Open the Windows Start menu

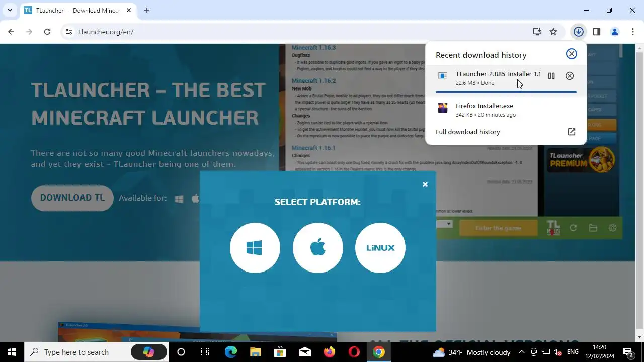pos(12,352)
